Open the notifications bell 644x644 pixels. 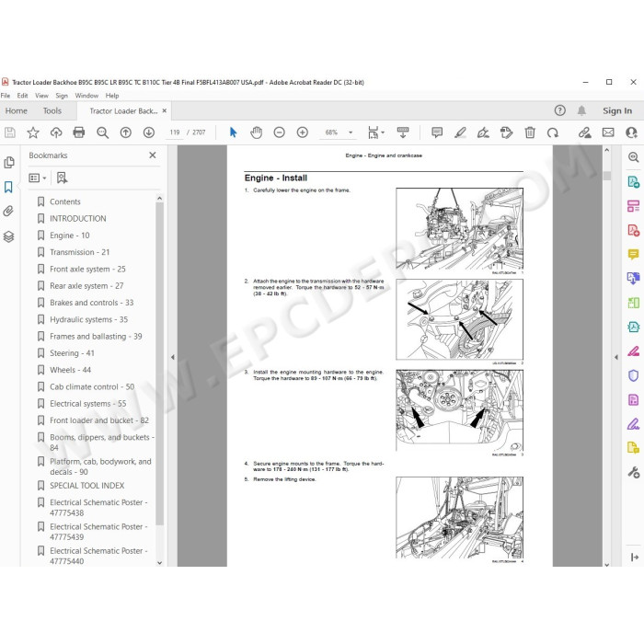point(581,110)
